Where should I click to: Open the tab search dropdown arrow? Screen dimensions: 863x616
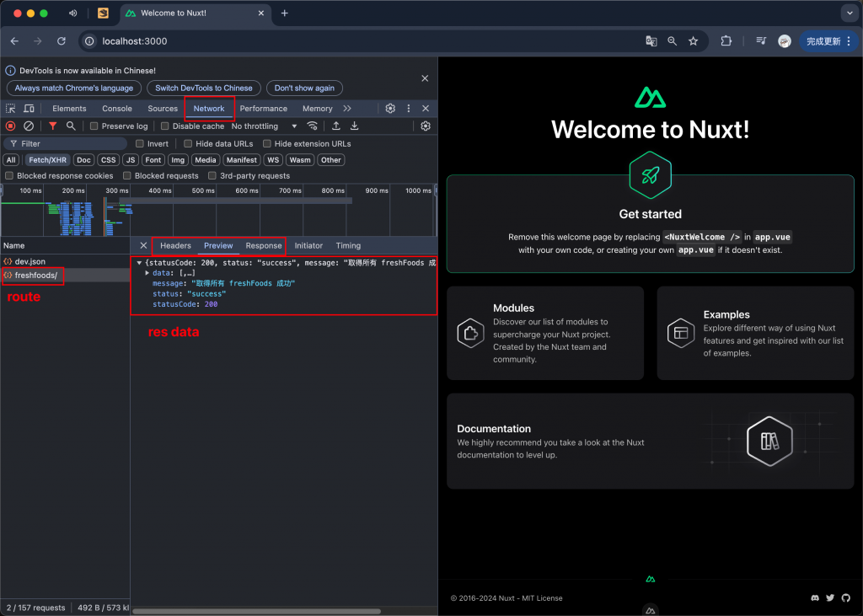(x=850, y=13)
